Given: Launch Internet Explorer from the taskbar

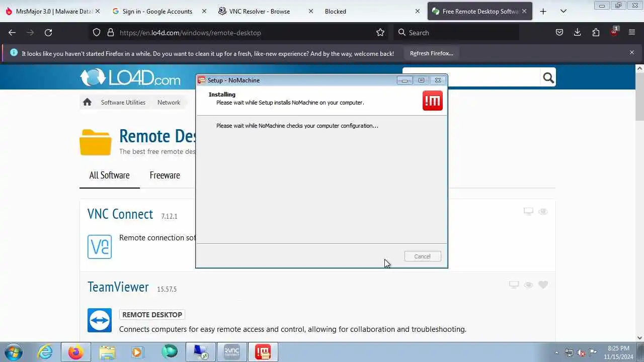Looking at the screenshot, I should 45,352.
